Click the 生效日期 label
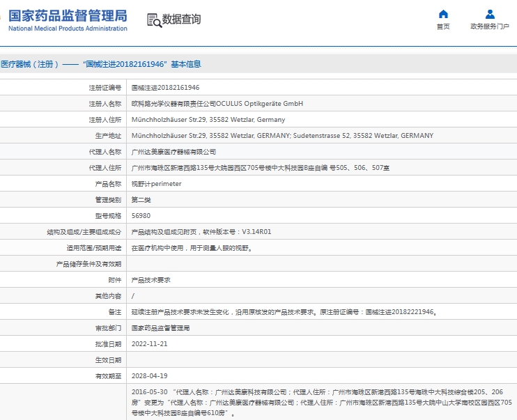 [108, 360]
